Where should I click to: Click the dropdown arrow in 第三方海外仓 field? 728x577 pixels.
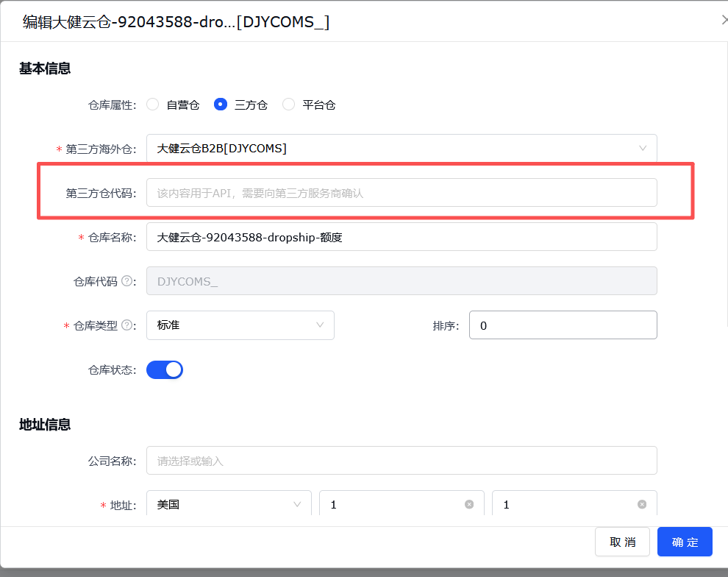pos(643,148)
